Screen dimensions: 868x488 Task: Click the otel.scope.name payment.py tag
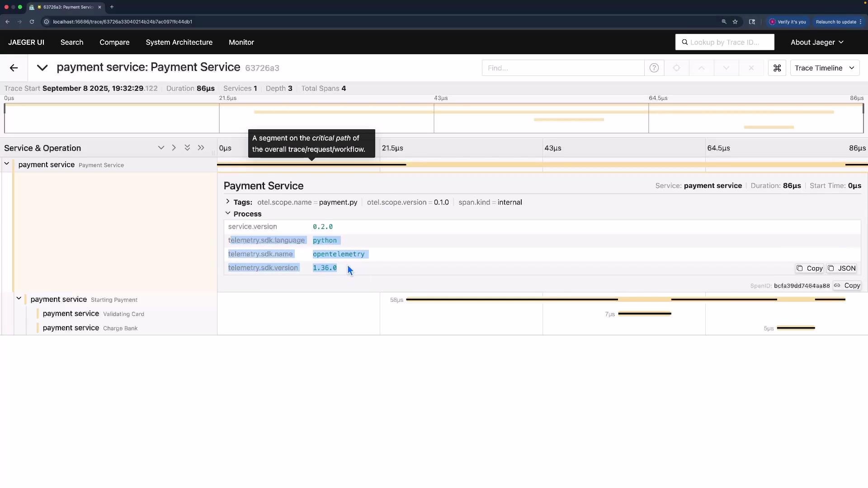pyautogui.click(x=307, y=202)
